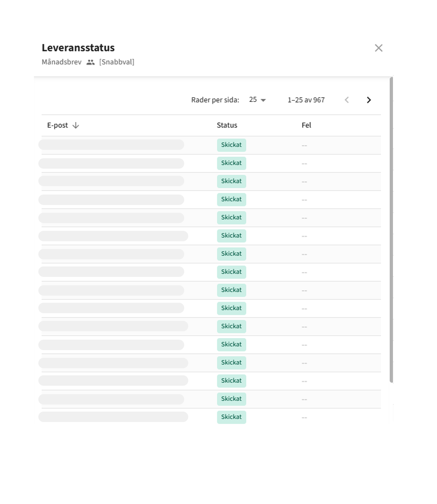The image size is (437, 504).
Task: Click the sort arrow beside E-post
Action: (x=76, y=125)
